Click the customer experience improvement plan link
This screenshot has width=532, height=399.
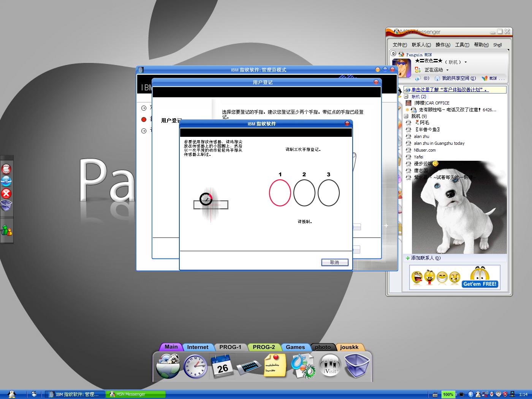(x=450, y=90)
